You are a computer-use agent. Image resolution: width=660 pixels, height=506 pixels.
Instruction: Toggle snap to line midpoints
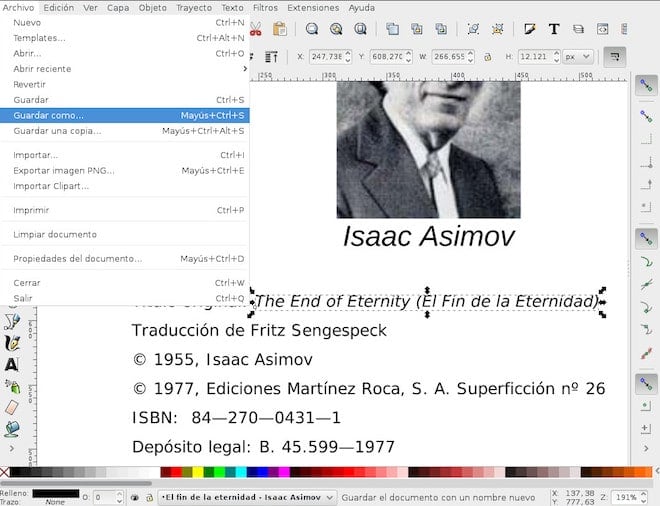(646, 354)
